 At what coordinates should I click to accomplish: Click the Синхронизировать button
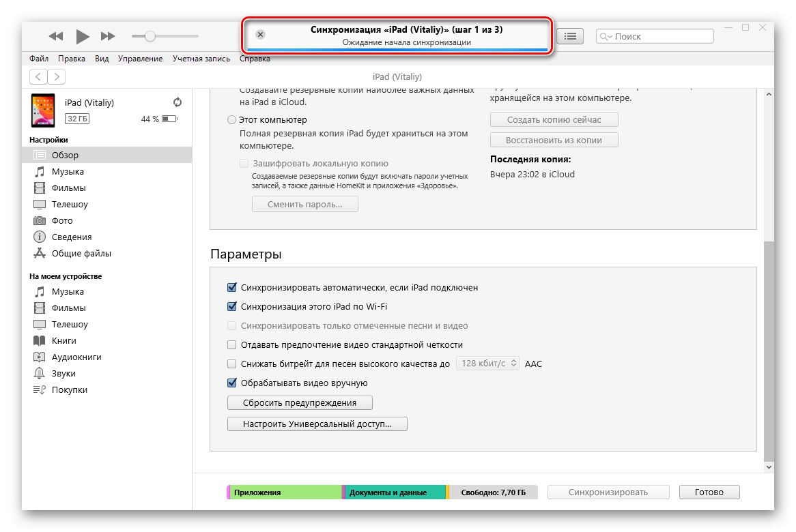pos(608,492)
